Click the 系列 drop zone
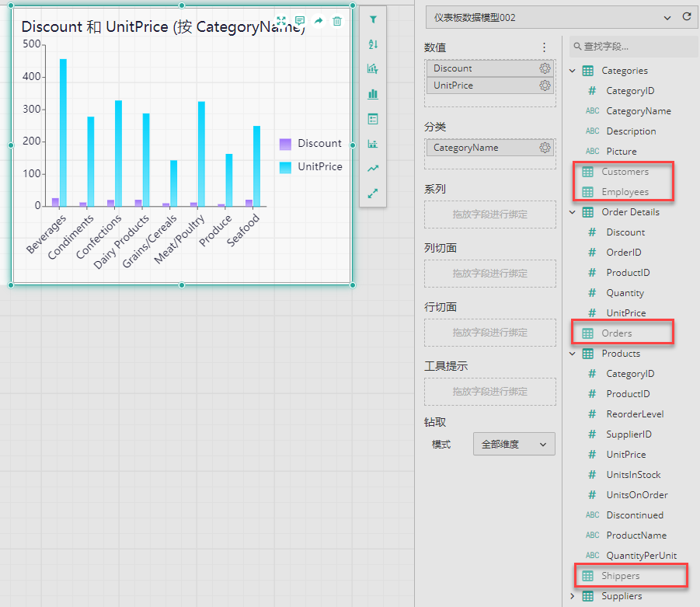The width and height of the screenshot is (700, 607). 489,215
